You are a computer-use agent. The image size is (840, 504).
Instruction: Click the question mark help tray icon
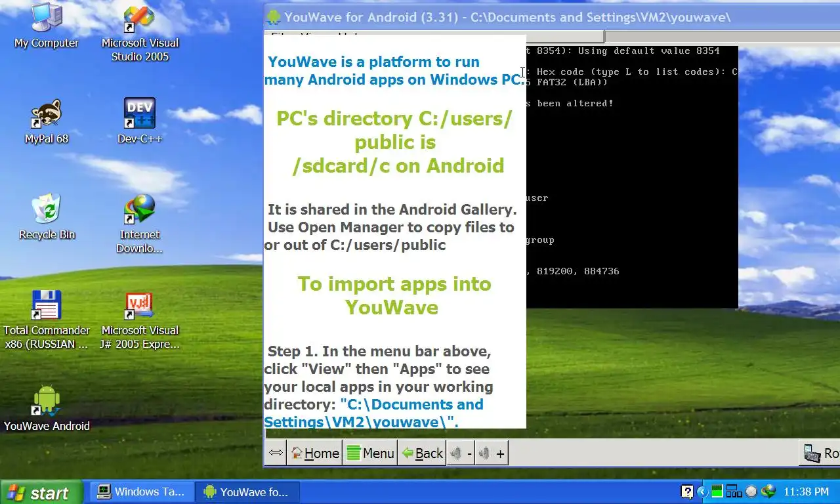click(687, 492)
